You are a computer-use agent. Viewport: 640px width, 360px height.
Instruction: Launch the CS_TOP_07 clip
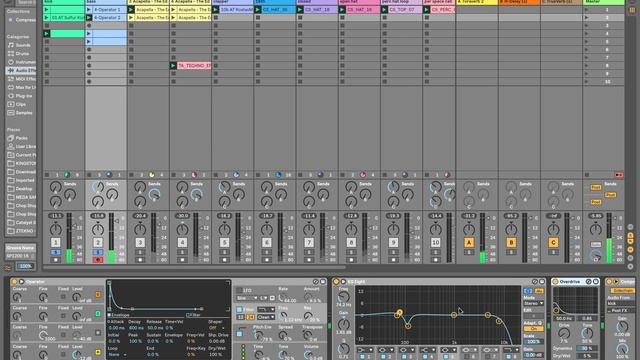(x=384, y=9)
